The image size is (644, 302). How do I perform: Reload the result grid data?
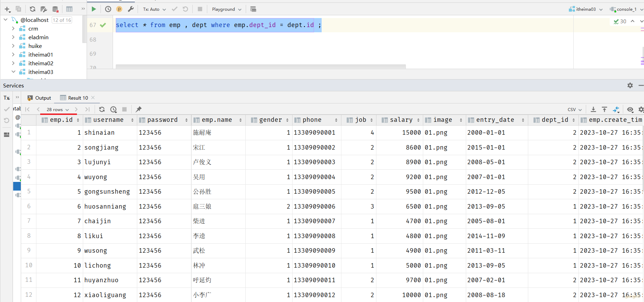click(x=102, y=109)
